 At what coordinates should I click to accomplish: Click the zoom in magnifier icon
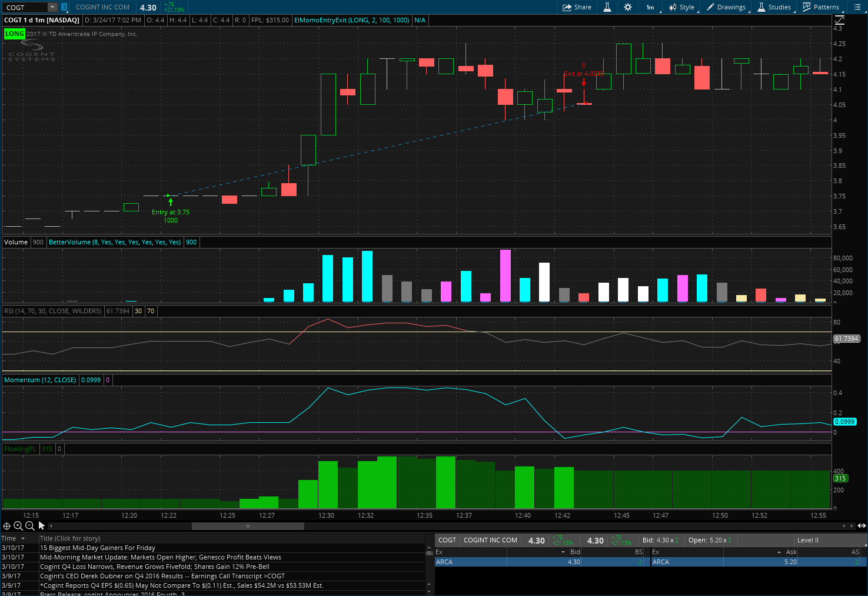pos(18,526)
